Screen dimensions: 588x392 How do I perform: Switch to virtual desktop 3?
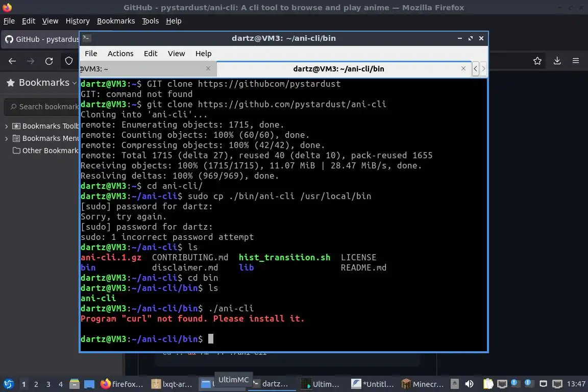(x=48, y=384)
